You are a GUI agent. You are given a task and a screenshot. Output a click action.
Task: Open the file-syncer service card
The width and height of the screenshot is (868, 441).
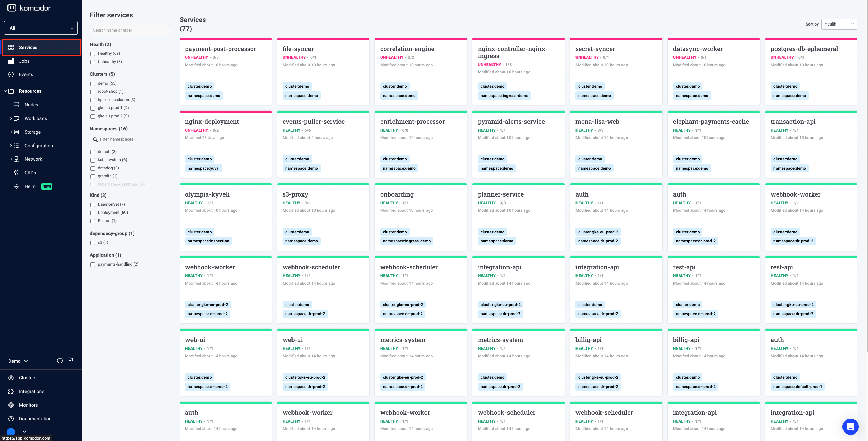point(323,71)
